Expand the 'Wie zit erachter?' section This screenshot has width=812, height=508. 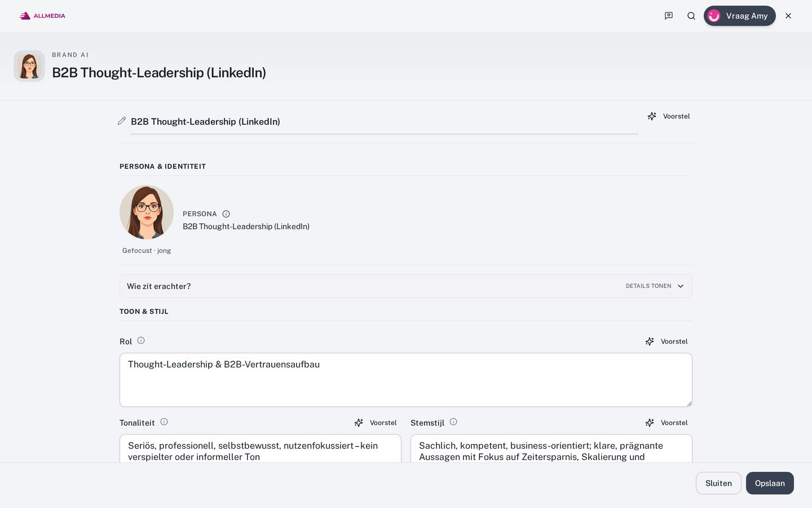pos(406,286)
